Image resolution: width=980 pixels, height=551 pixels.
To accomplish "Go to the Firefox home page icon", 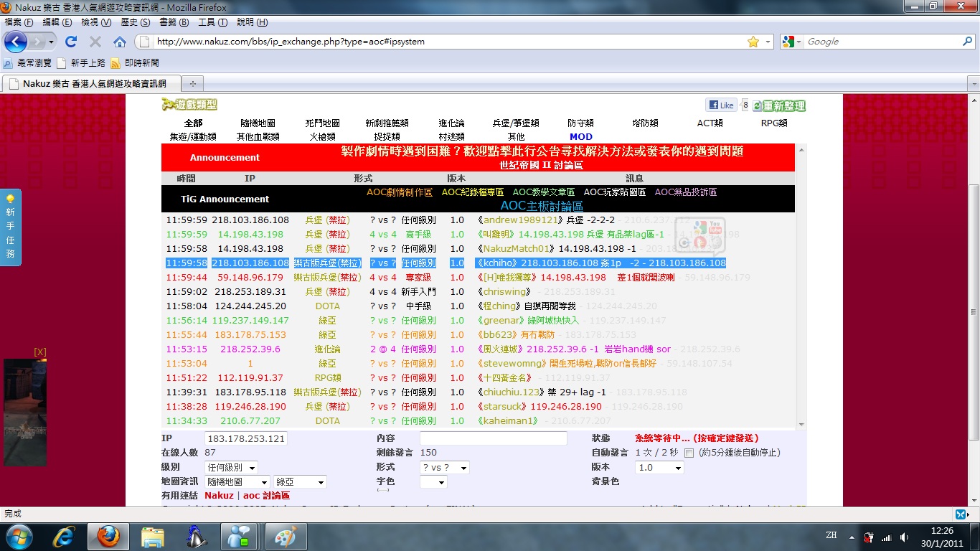I will 119,42.
